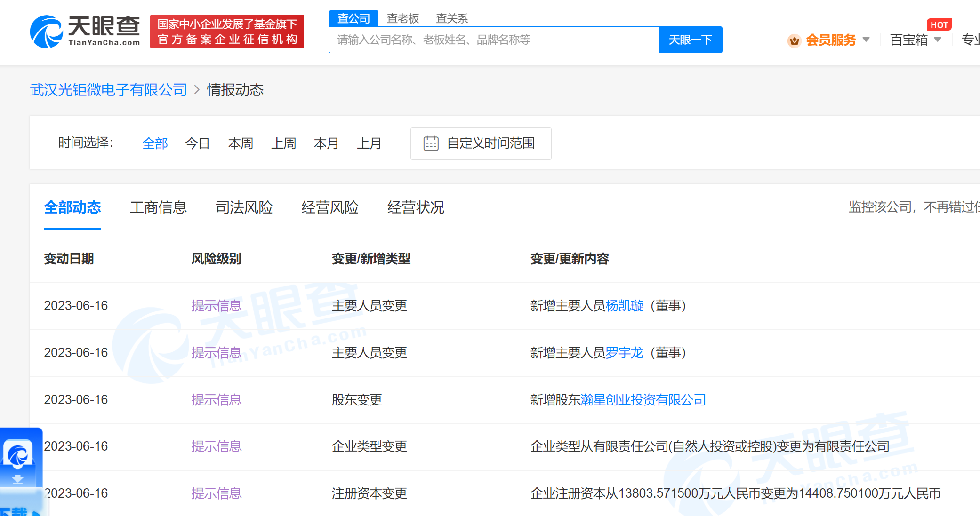Click the 变动日期 column header

point(69,259)
